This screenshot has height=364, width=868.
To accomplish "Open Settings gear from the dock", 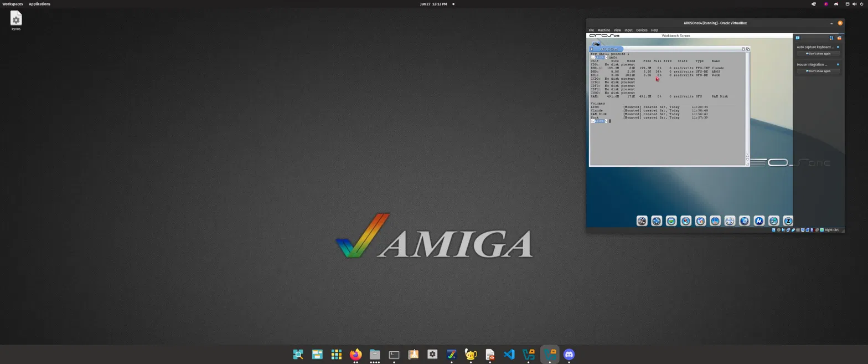I will (x=432, y=355).
